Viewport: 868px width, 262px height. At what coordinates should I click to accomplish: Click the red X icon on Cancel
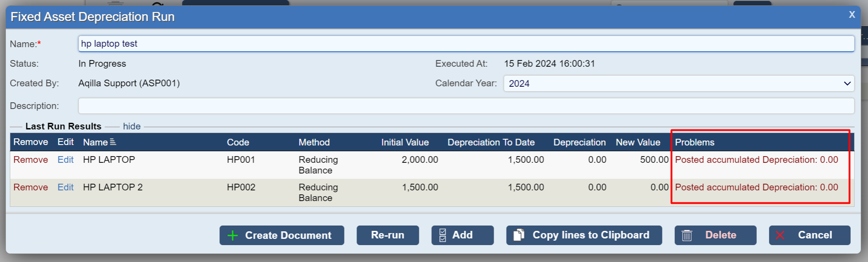(780, 235)
